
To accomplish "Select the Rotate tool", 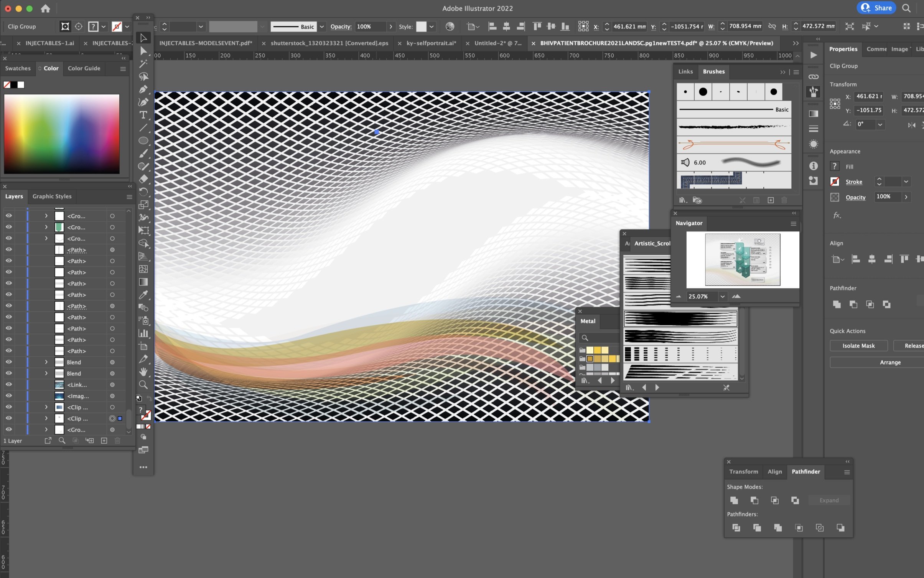I will [143, 192].
